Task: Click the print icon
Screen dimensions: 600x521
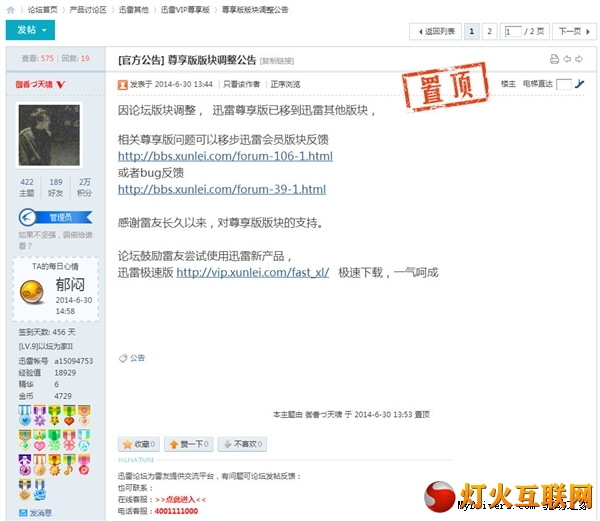Action: pos(554,59)
